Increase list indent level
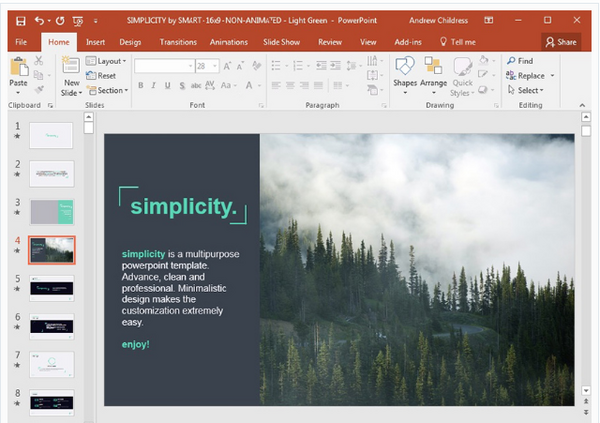Image resolution: width=600 pixels, height=423 pixels. 336,66
